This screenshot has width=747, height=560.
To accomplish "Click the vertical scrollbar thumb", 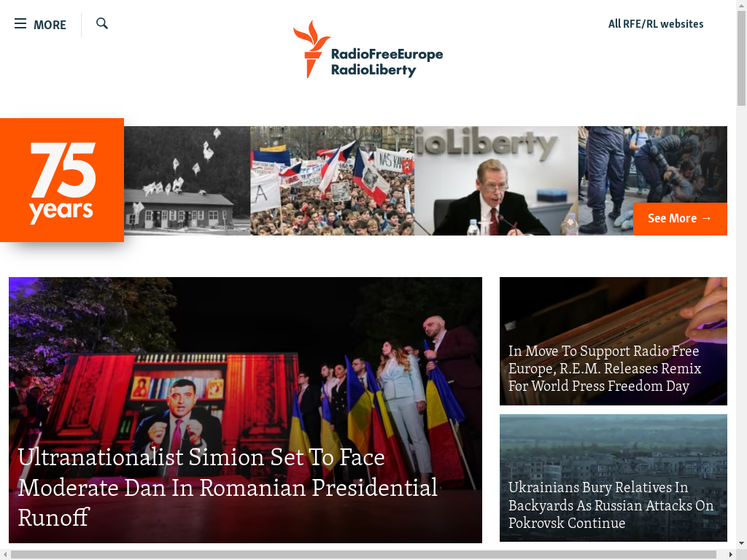I will tap(741, 58).
